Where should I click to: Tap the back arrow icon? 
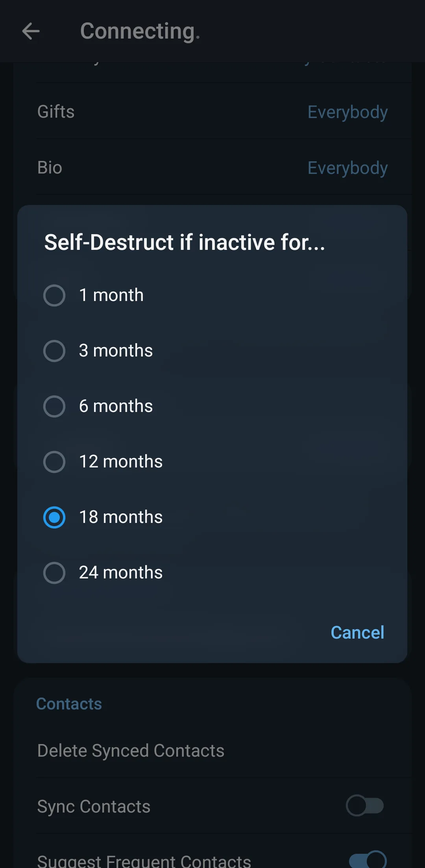[31, 31]
